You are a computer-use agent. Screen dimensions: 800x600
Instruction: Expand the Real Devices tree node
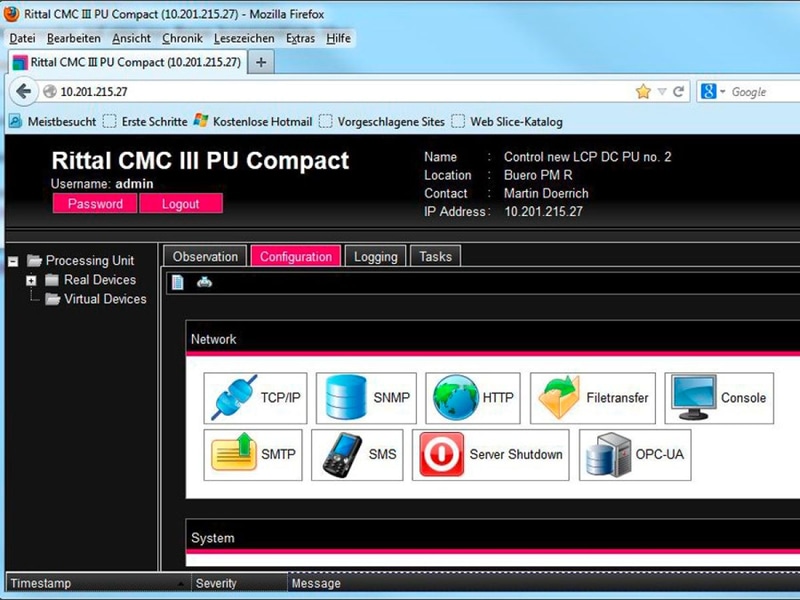click(31, 281)
